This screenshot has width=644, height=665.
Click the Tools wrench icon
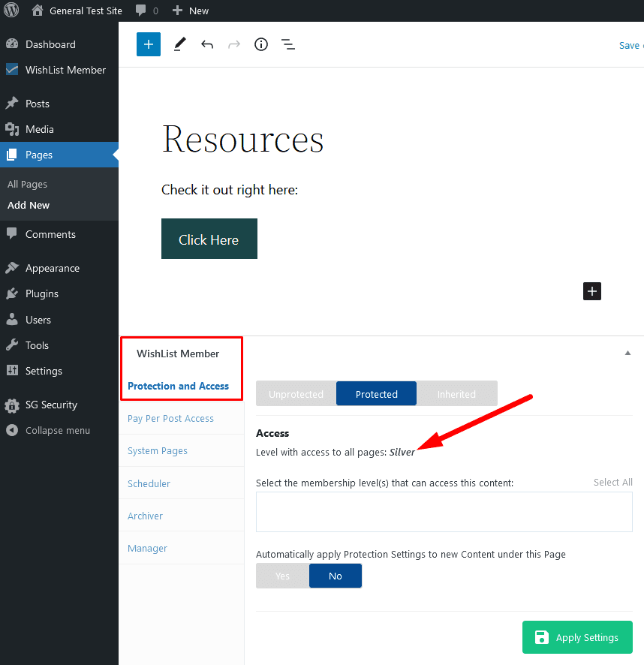coord(12,345)
